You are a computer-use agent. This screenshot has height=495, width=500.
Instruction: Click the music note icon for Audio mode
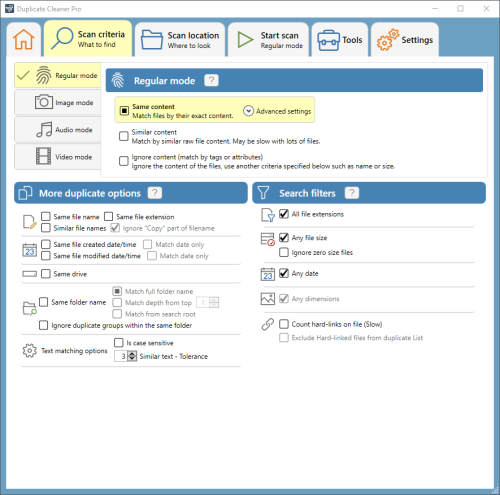pos(44,129)
